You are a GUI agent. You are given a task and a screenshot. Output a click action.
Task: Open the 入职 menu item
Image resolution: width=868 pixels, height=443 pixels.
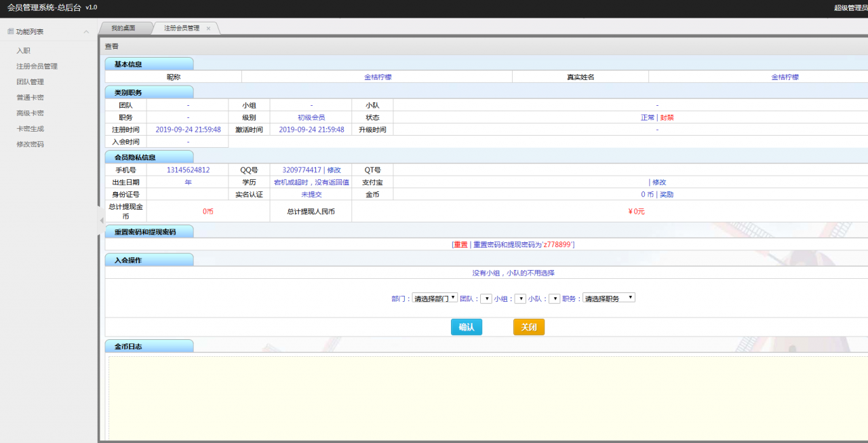[24, 50]
